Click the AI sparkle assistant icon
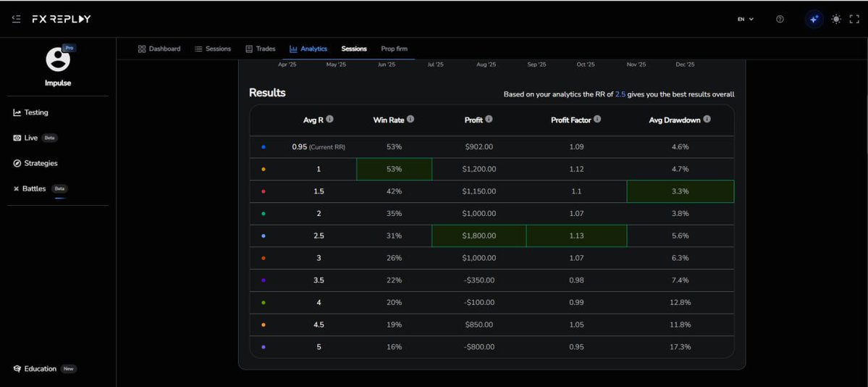The width and height of the screenshot is (868, 387). [x=814, y=19]
